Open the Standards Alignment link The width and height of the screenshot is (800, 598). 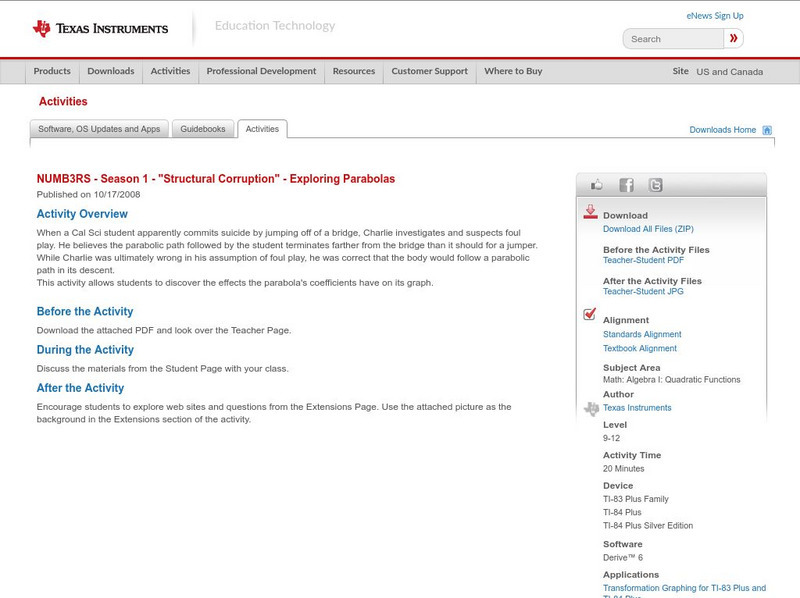642,334
